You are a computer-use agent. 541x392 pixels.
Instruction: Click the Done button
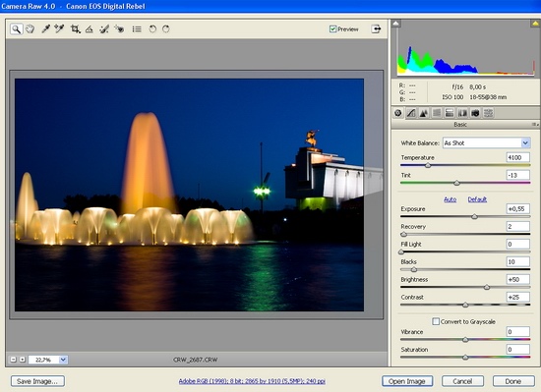[x=513, y=381]
